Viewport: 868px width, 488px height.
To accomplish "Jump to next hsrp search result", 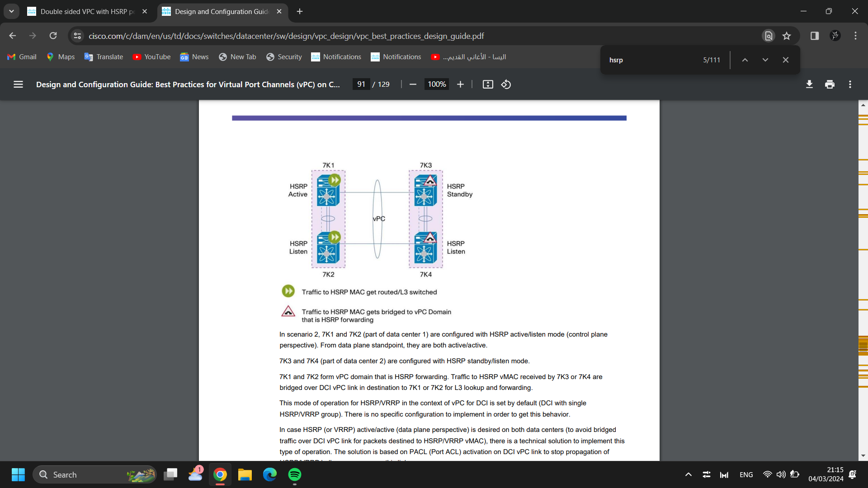I will [765, 59].
